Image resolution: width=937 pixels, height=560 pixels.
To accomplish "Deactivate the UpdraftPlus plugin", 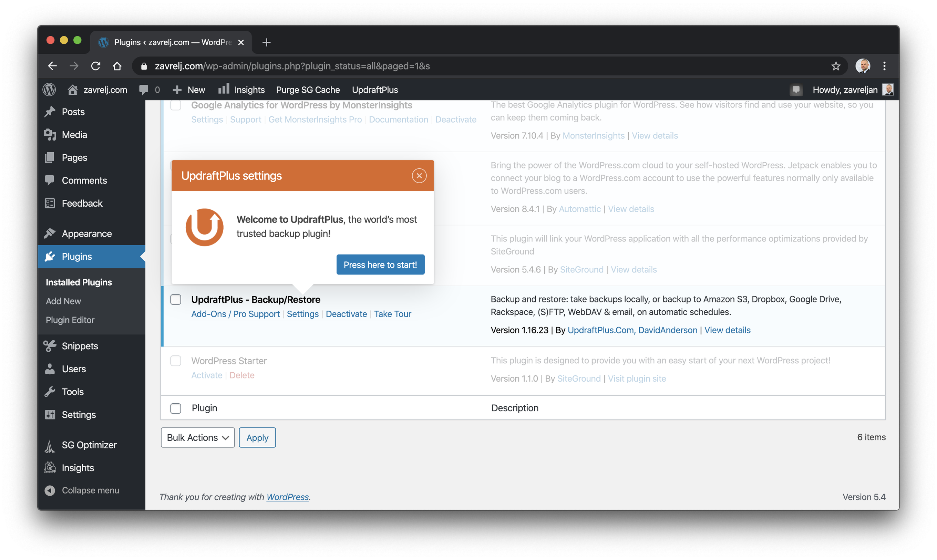I will tap(346, 314).
